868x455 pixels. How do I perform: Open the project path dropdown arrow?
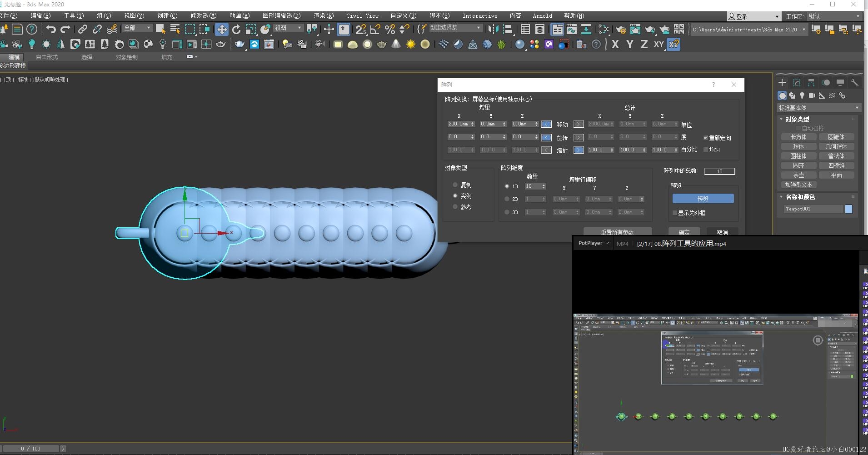[803, 30]
